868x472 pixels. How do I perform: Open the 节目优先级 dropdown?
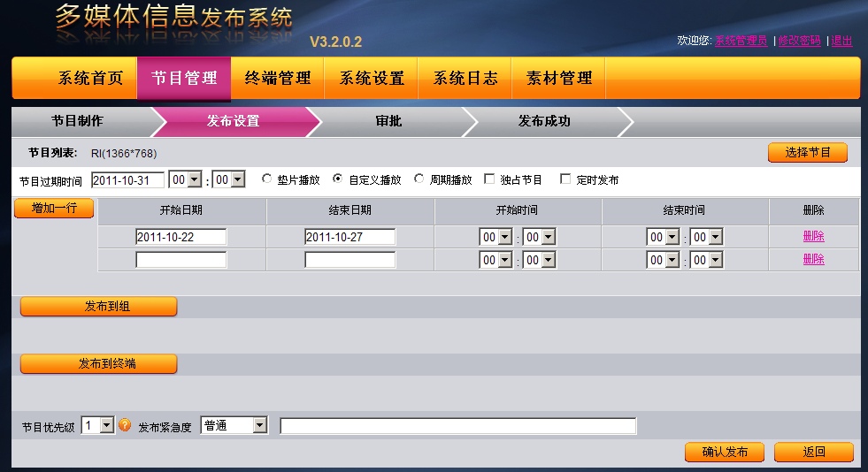pyautogui.click(x=98, y=426)
